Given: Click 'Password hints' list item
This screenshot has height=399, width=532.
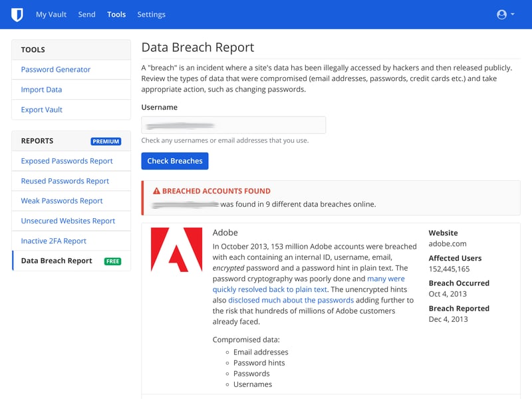Looking at the screenshot, I should coord(259,363).
